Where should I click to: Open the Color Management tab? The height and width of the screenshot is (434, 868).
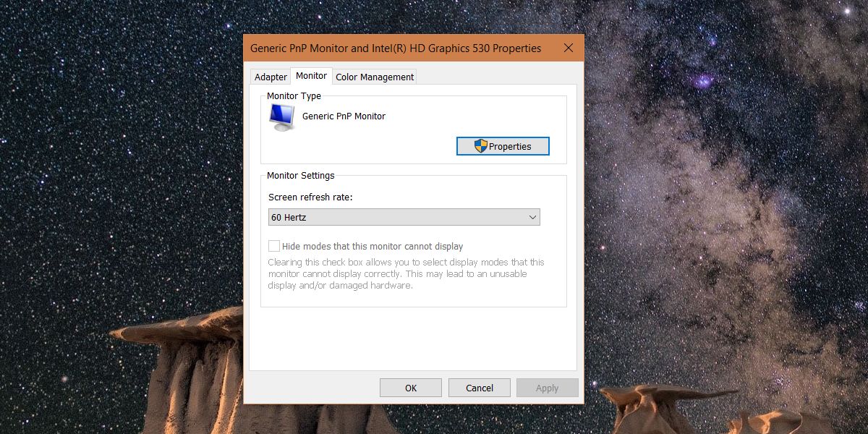[375, 77]
